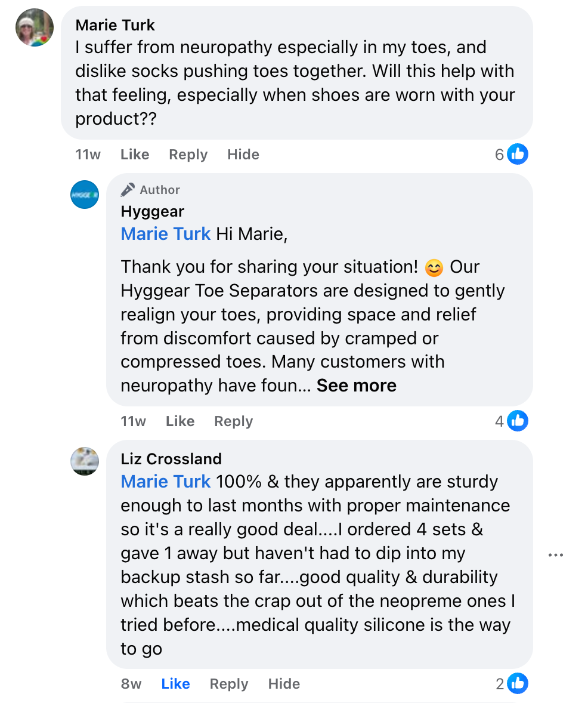Click the Author pen badge icon
Screen dimensions: 588x703
point(128,190)
